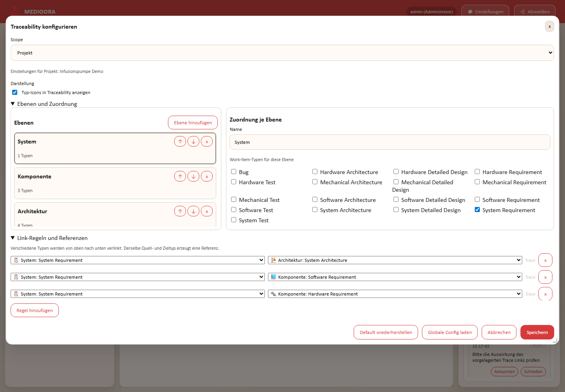Tick System Test checkbox

click(x=234, y=220)
